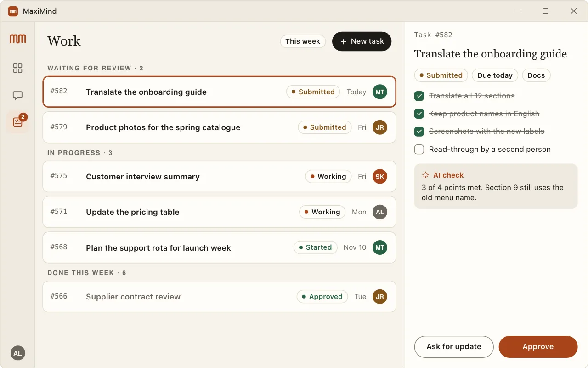Uncheck Translate all 12 sections
The height and width of the screenshot is (368, 588).
tap(419, 96)
